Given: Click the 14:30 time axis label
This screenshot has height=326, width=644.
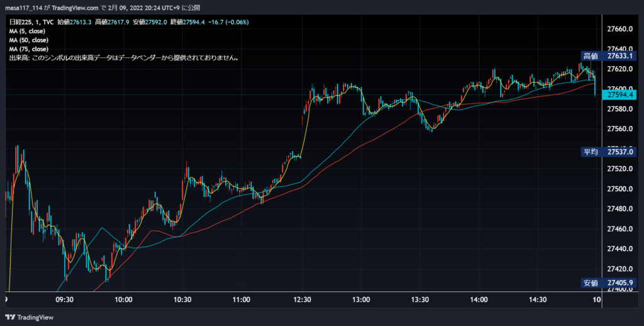Looking at the screenshot, I should (538, 300).
